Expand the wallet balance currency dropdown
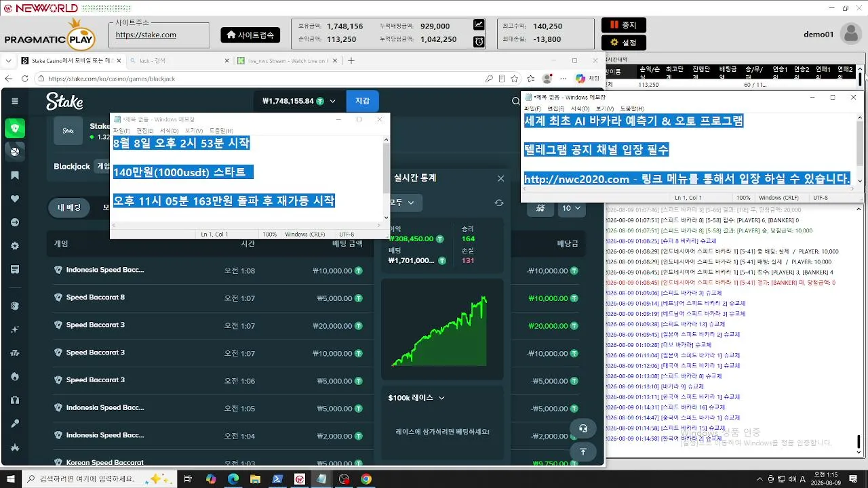Image resolution: width=868 pixels, height=488 pixels. (332, 102)
